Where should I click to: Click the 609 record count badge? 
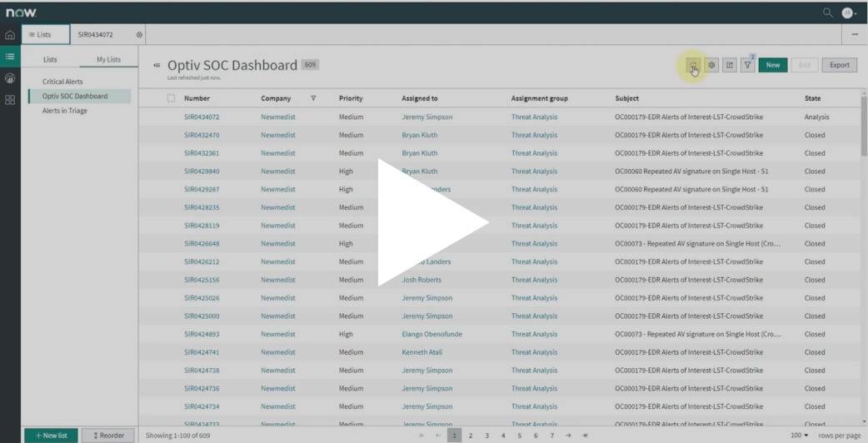(x=310, y=65)
